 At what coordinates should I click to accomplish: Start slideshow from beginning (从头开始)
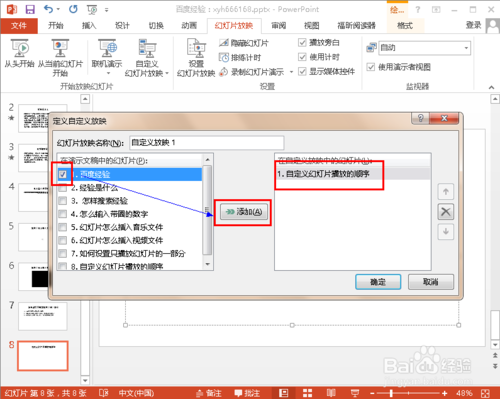click(x=19, y=53)
